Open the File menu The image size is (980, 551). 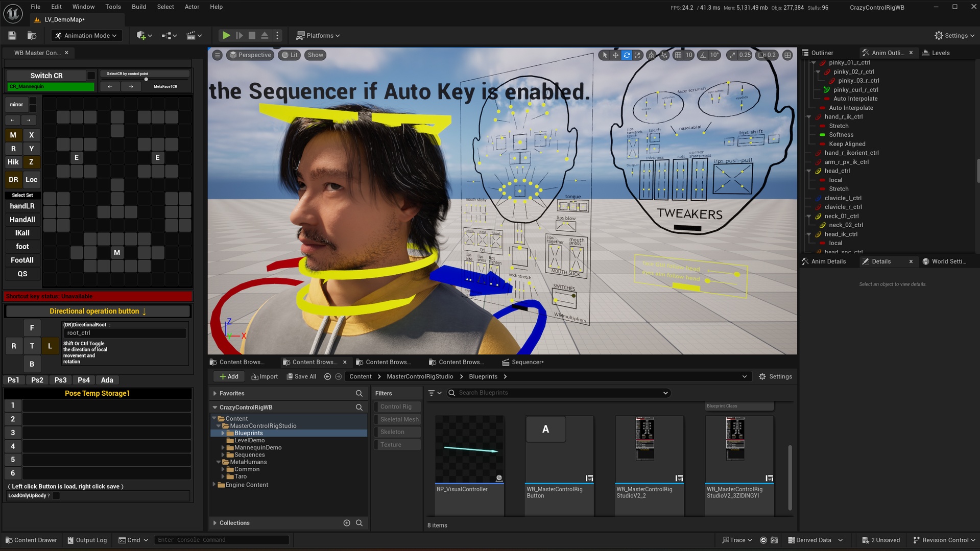click(35, 7)
